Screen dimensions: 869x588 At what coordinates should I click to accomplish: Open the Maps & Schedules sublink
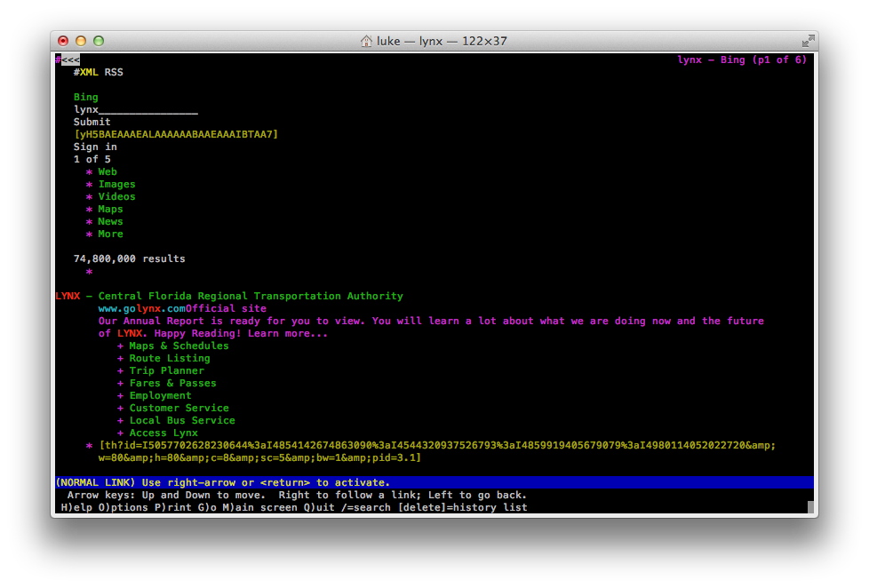pos(179,346)
